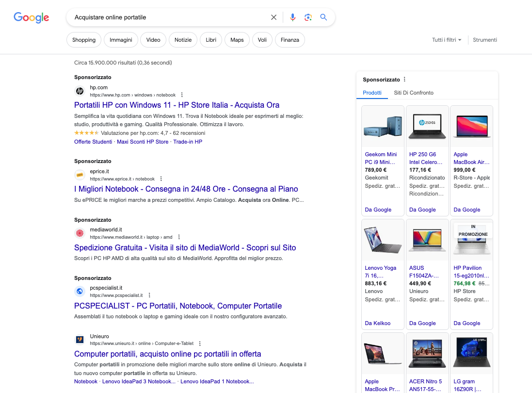The width and height of the screenshot is (532, 393).
Task: Submit search with the magnifying glass icon
Action: pyautogui.click(x=323, y=17)
